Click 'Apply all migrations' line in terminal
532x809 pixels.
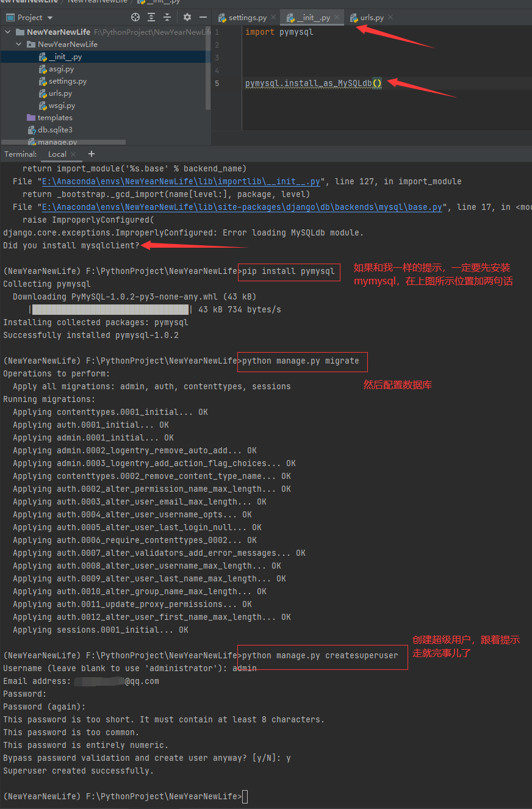point(152,386)
